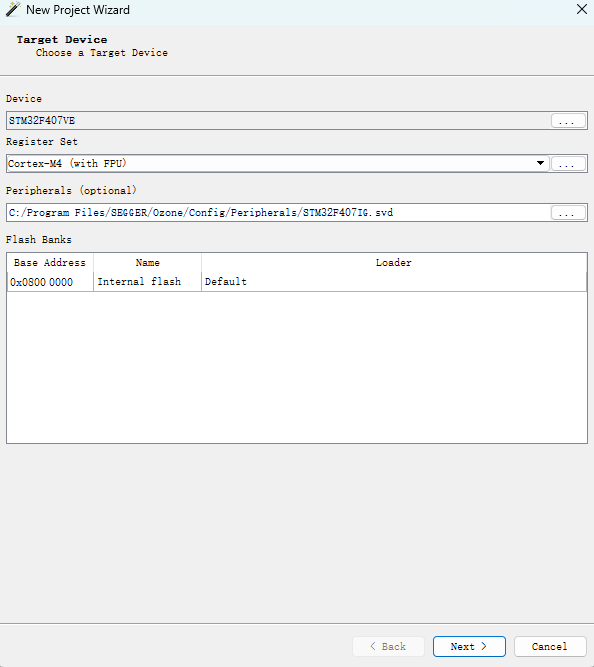594x667 pixels.
Task: Cancel the New Project Wizard
Action: 550,647
